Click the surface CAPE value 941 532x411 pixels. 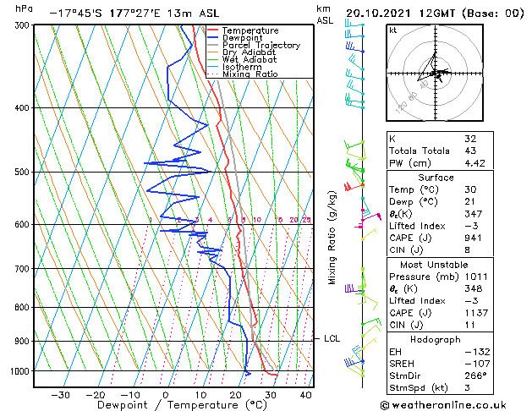[x=473, y=238]
